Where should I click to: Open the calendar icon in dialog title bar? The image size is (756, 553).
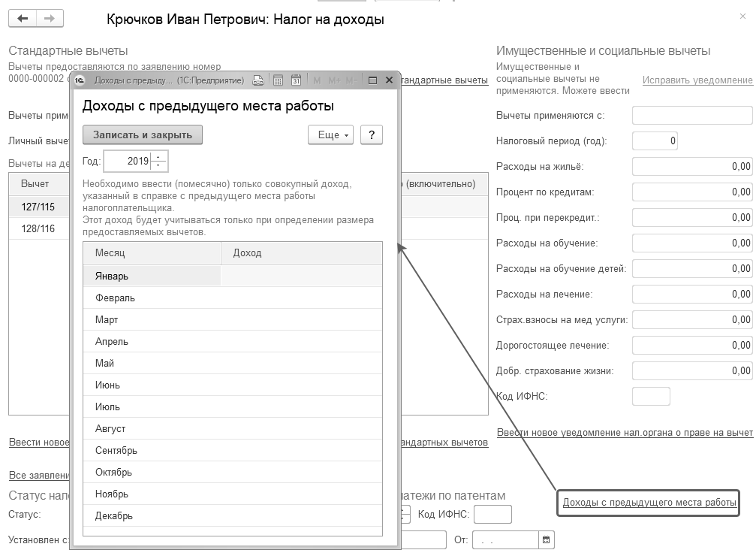[x=296, y=80]
